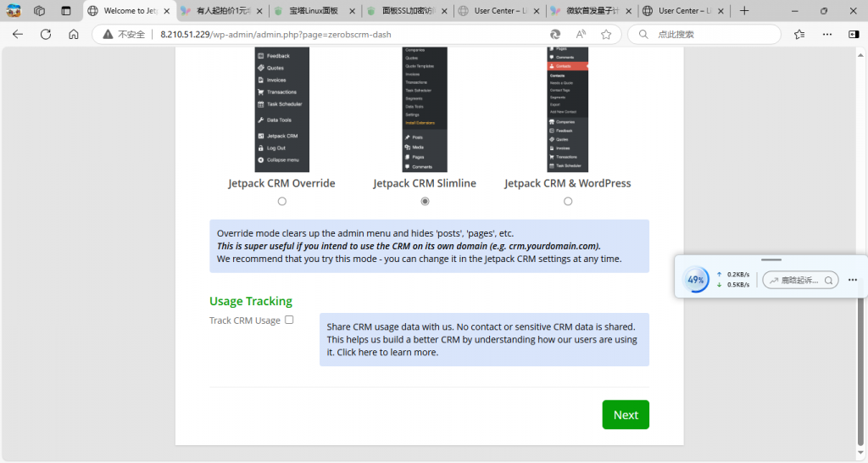
Task: Minimize the browser window
Action: (795, 10)
